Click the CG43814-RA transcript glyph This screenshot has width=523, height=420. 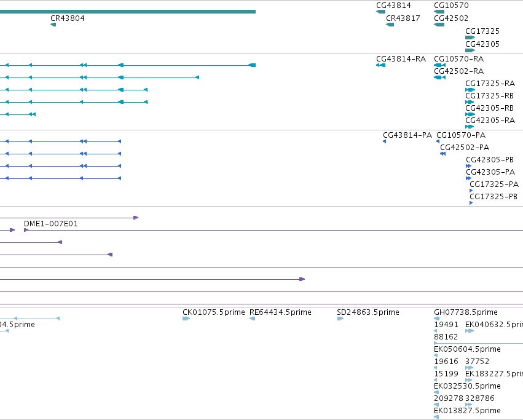[380, 65]
